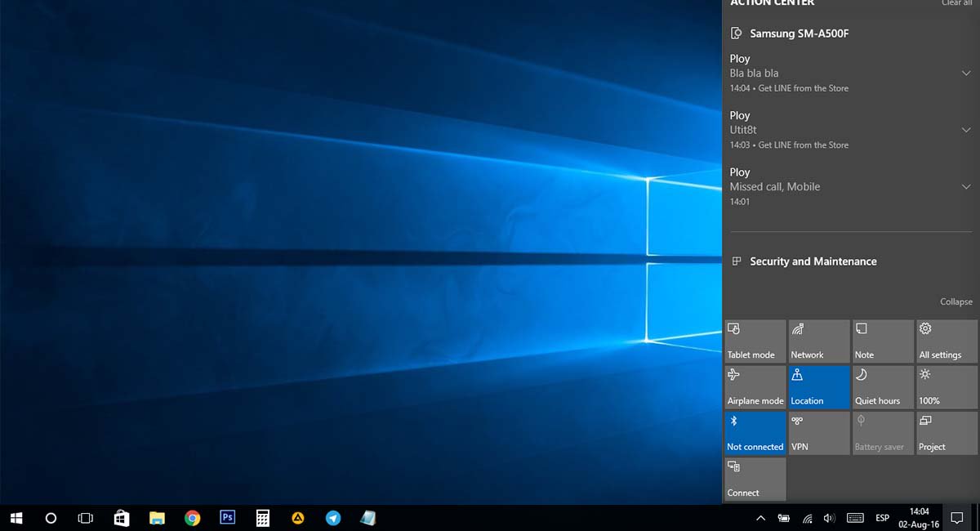Expand the 'Missed call, Mobile' notification chevron
The image size is (980, 531).
tap(966, 187)
